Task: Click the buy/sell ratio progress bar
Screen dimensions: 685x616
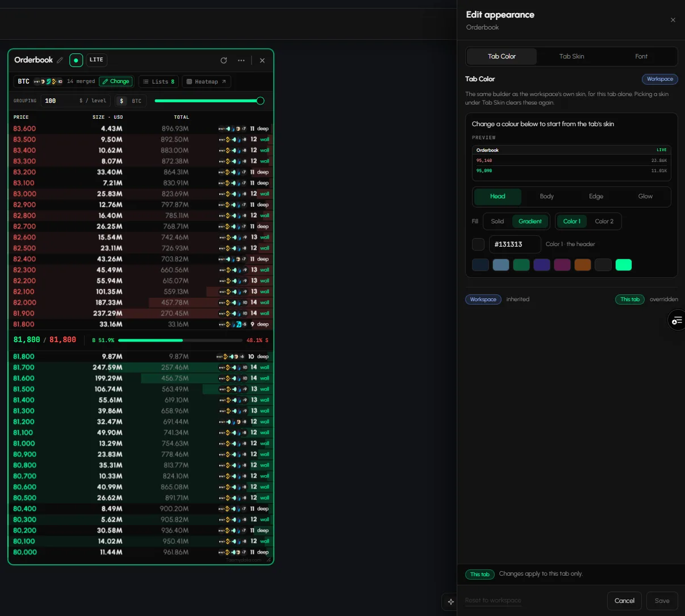Action: (180, 340)
